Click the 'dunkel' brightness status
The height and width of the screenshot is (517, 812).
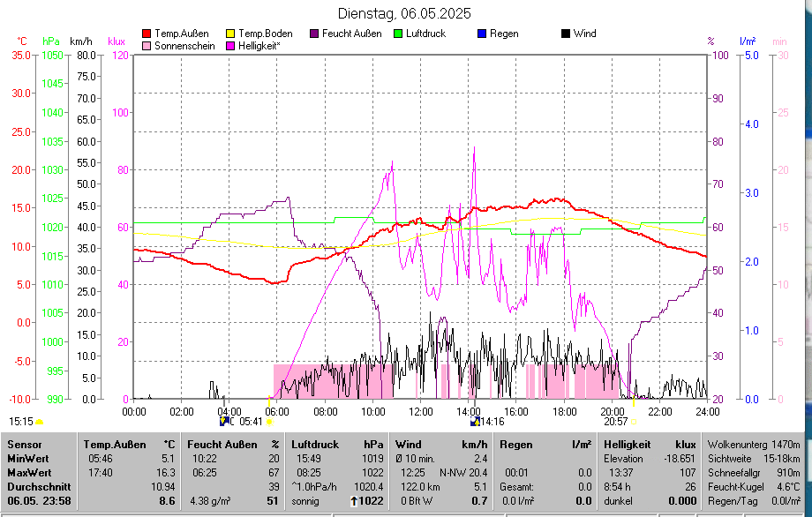pos(618,501)
